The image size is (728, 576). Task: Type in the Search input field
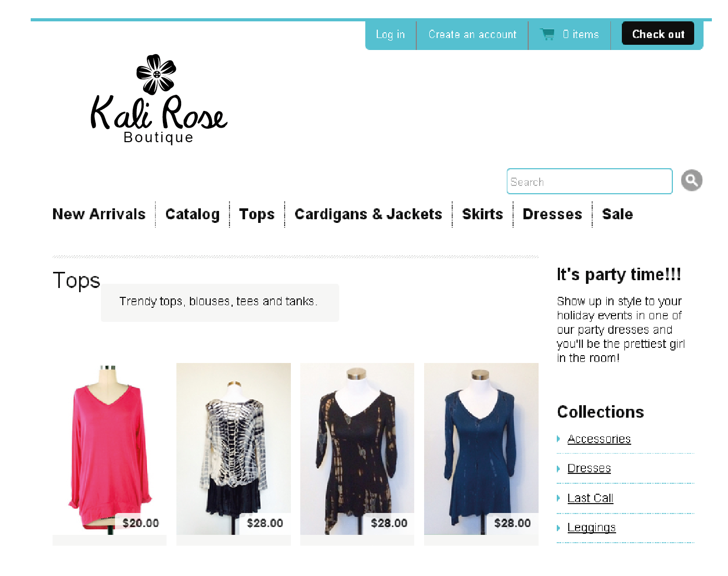(589, 182)
